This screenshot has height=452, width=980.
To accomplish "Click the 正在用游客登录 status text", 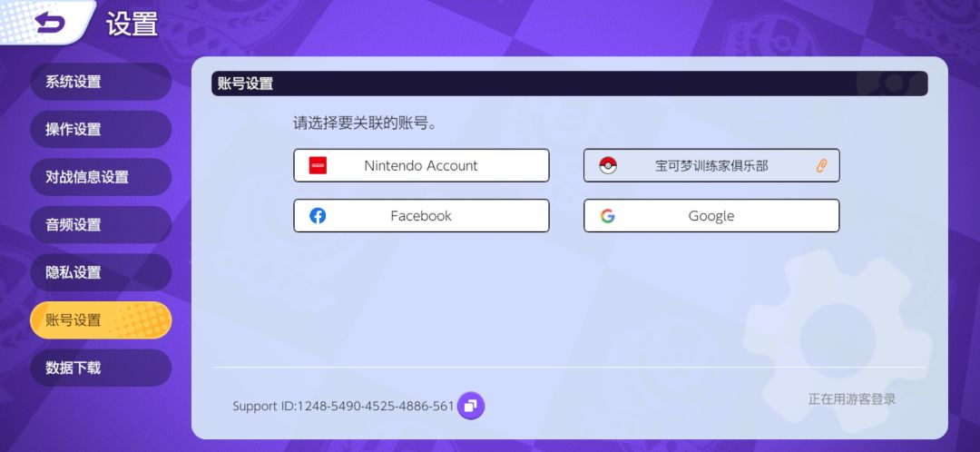I will click(x=852, y=398).
